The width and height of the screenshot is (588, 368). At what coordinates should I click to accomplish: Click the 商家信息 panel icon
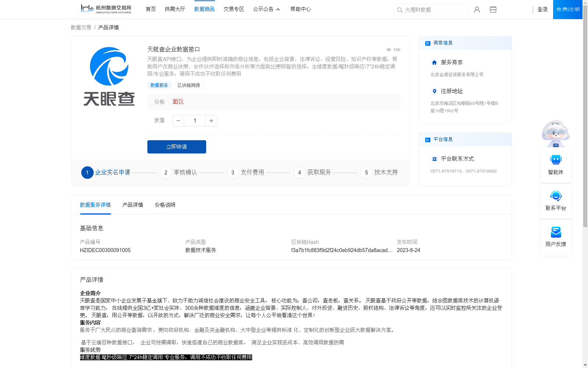pyautogui.click(x=428, y=43)
